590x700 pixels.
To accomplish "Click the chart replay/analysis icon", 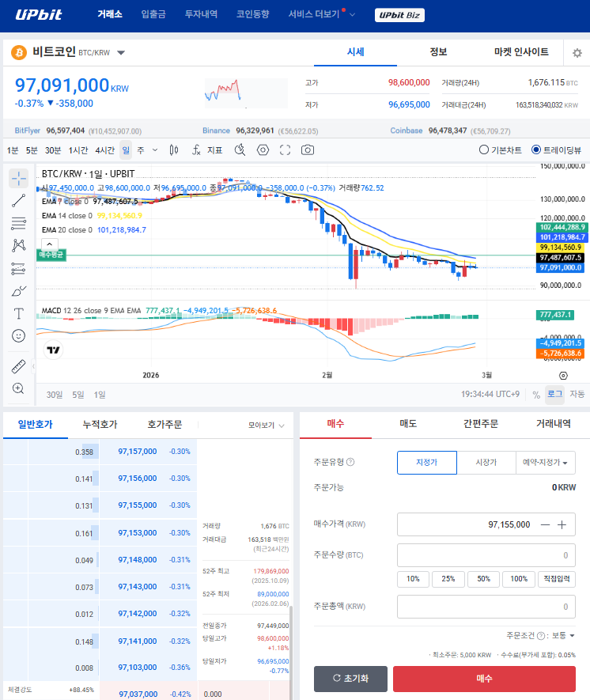I will click(x=240, y=150).
